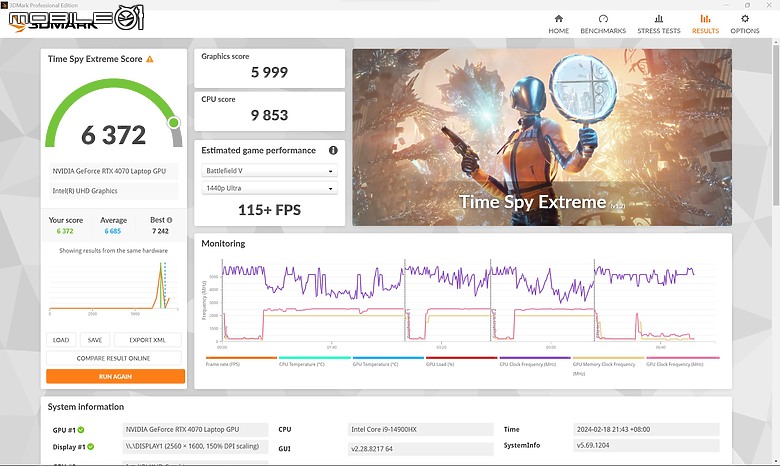This screenshot has height=466, width=780.
Task: Click the RESULTS tab label
Action: pyautogui.click(x=705, y=30)
